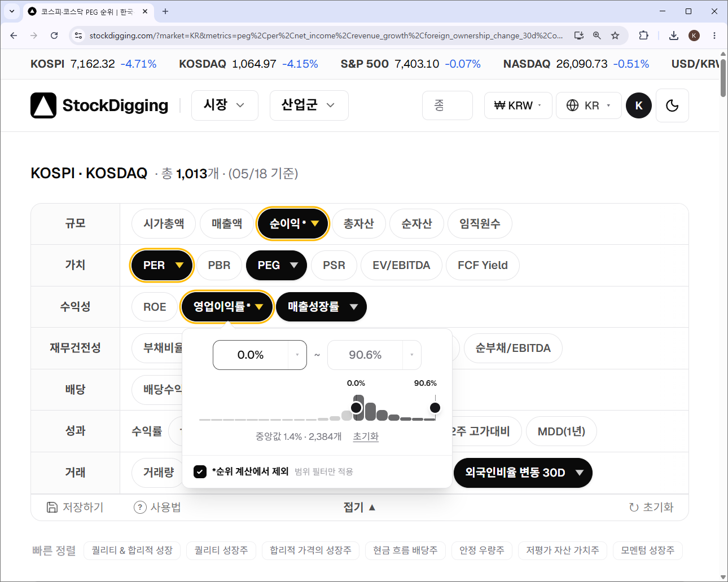Toggle the 매출액 metric chip
This screenshot has width=728, height=582.
[x=227, y=224]
